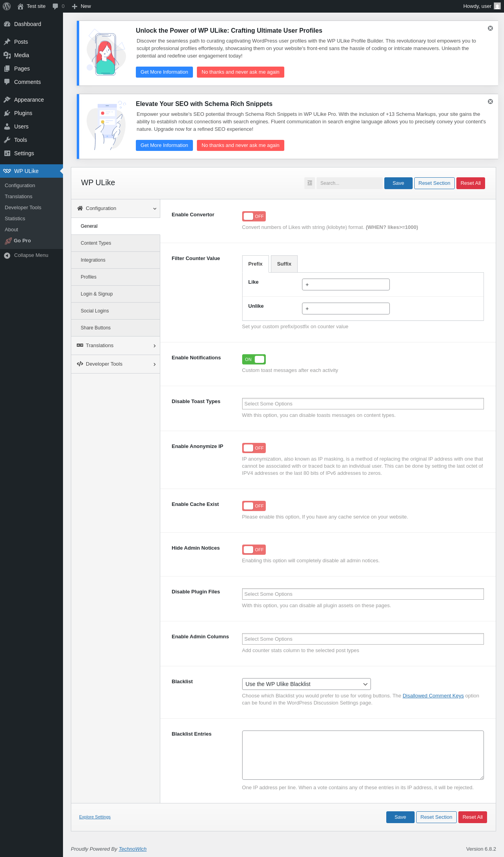Click the Configuration home icon in panel
This screenshot has height=857, width=504.
point(80,208)
